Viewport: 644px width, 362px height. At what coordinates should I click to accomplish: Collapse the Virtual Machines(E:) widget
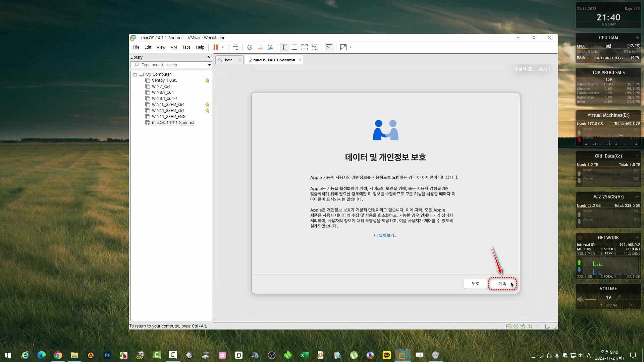coord(637,115)
